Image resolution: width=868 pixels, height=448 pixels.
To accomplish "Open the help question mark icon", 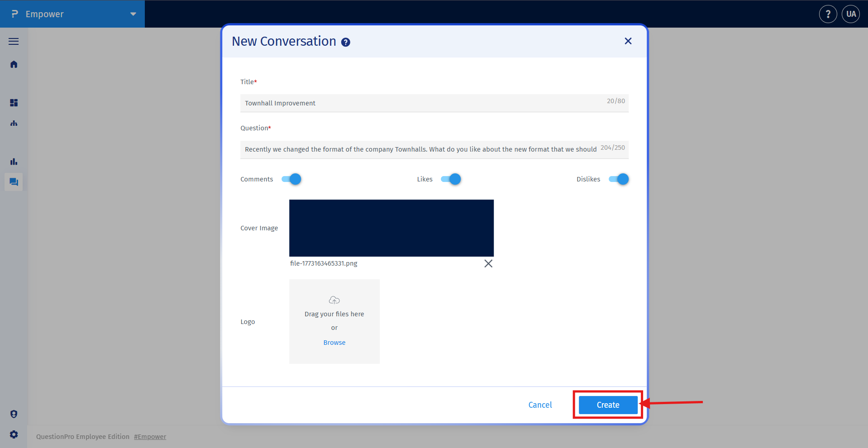I will point(828,14).
